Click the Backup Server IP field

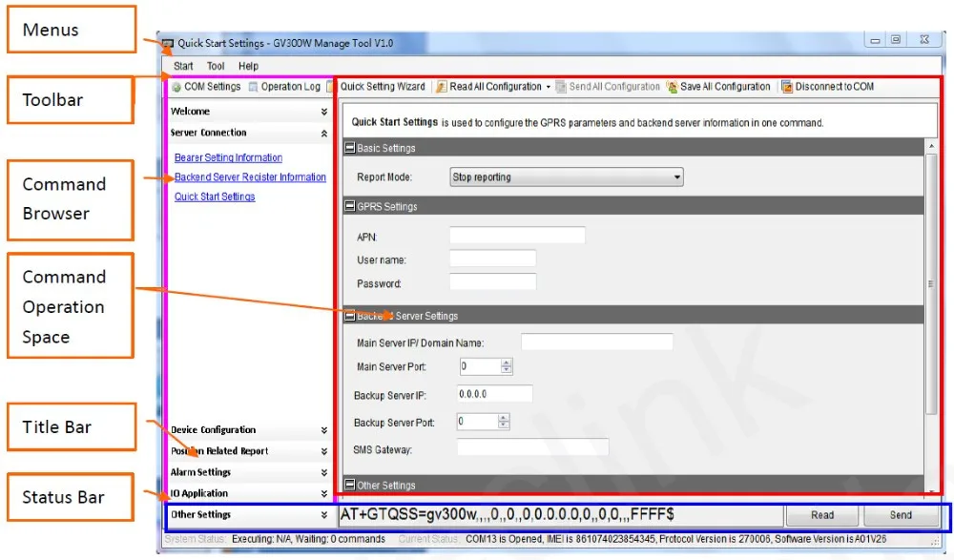494,394
